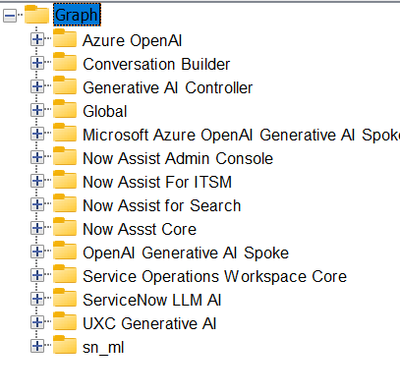Collapse the Graph root node
This screenshot has width=400, height=392.
pos(10,16)
